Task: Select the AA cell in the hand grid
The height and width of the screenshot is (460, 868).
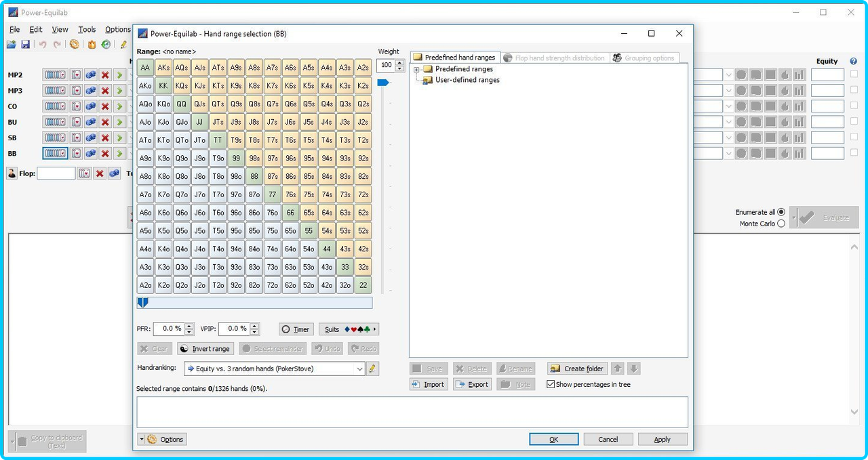Action: coord(145,68)
